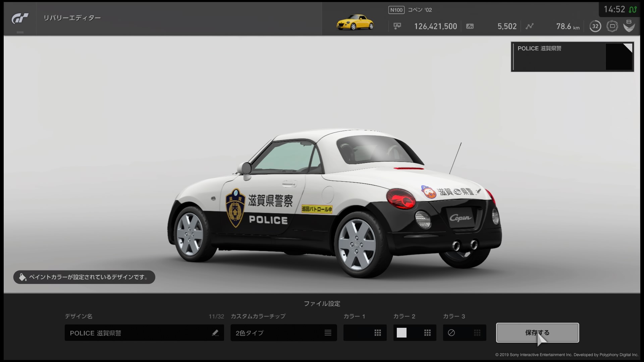Viewport: 644px width, 362px height.
Task: Click the pencil edit icon in design name
Action: pyautogui.click(x=215, y=333)
